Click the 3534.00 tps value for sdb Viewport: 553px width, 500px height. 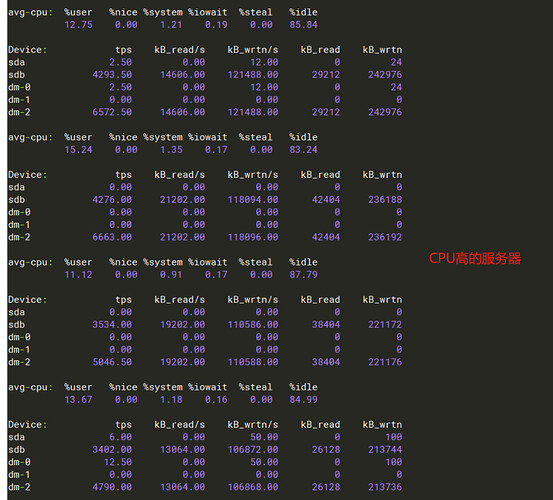pyautogui.click(x=112, y=324)
